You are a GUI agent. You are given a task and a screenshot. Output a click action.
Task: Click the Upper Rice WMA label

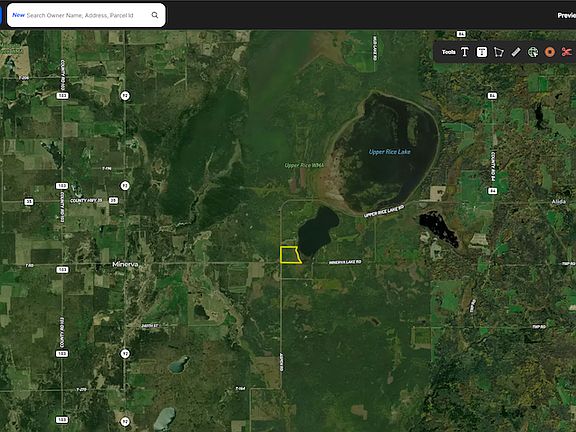coord(304,165)
